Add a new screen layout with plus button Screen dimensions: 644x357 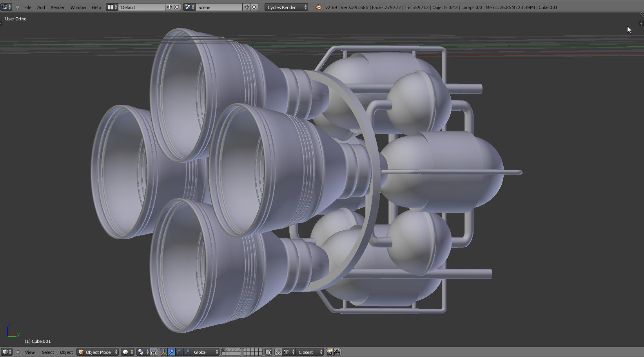click(169, 7)
